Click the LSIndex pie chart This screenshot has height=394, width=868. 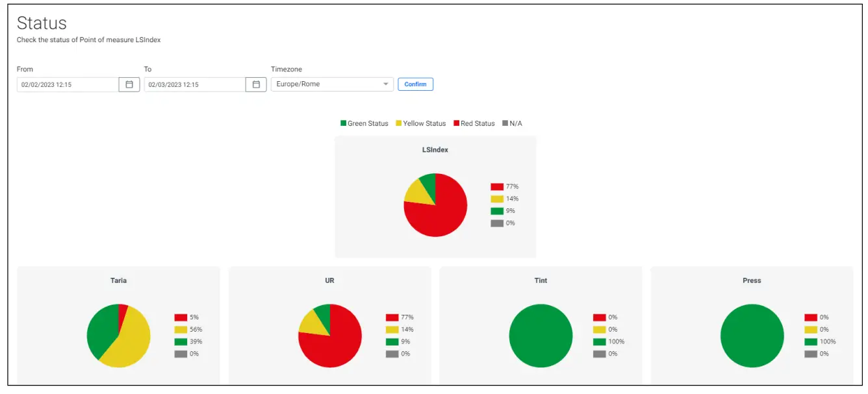click(x=435, y=205)
